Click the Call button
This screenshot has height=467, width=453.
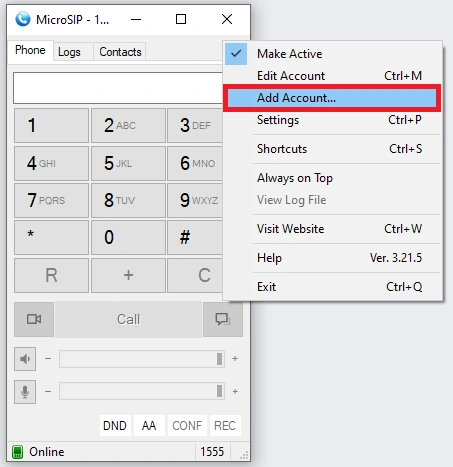tap(129, 319)
